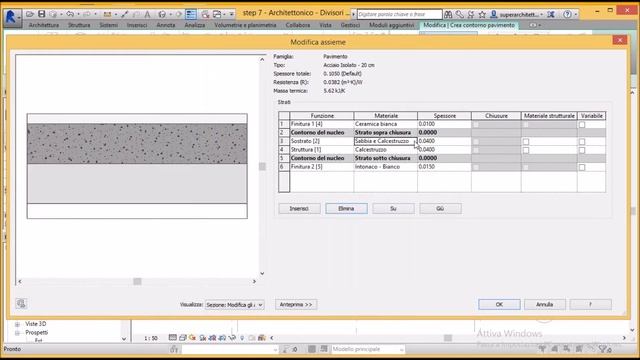Click the 1 : 50 view scale

[151, 338]
